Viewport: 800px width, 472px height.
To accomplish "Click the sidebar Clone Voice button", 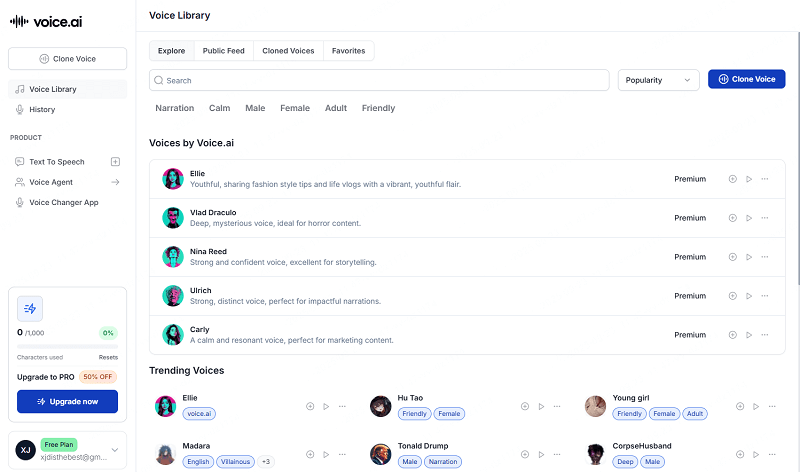I will point(67,59).
